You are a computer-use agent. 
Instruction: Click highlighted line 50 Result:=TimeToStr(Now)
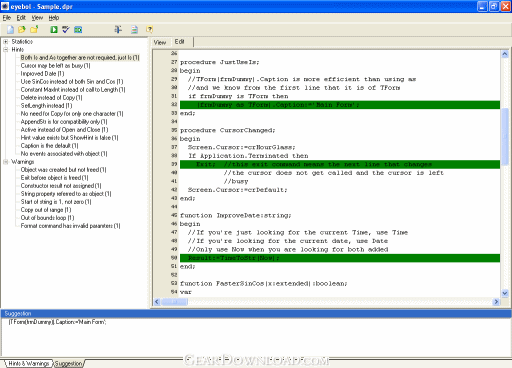point(340,258)
